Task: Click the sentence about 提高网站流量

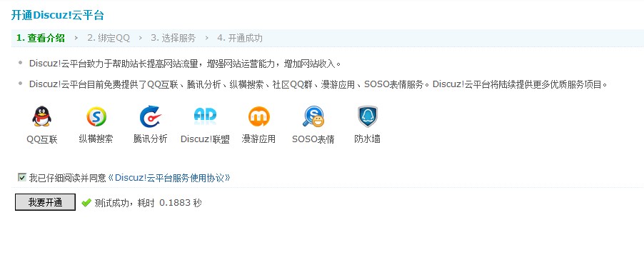Action: point(185,64)
